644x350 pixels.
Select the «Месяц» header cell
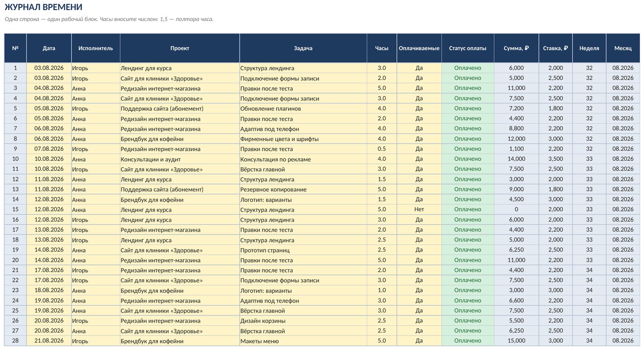point(623,48)
